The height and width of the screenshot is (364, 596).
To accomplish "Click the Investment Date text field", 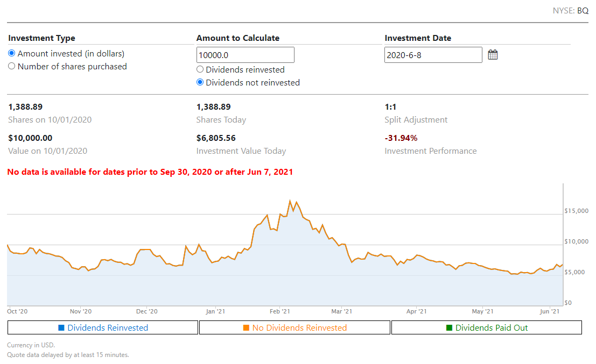I will [x=433, y=55].
